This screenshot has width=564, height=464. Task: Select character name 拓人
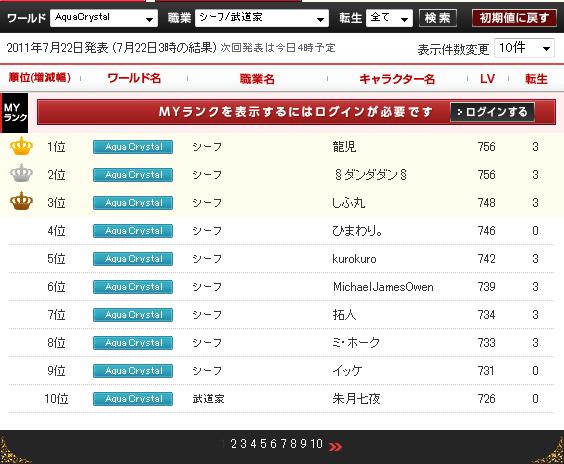(x=344, y=315)
